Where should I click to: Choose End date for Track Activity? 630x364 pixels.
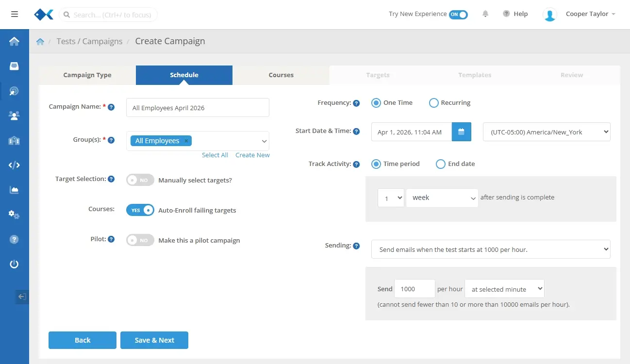click(x=441, y=164)
